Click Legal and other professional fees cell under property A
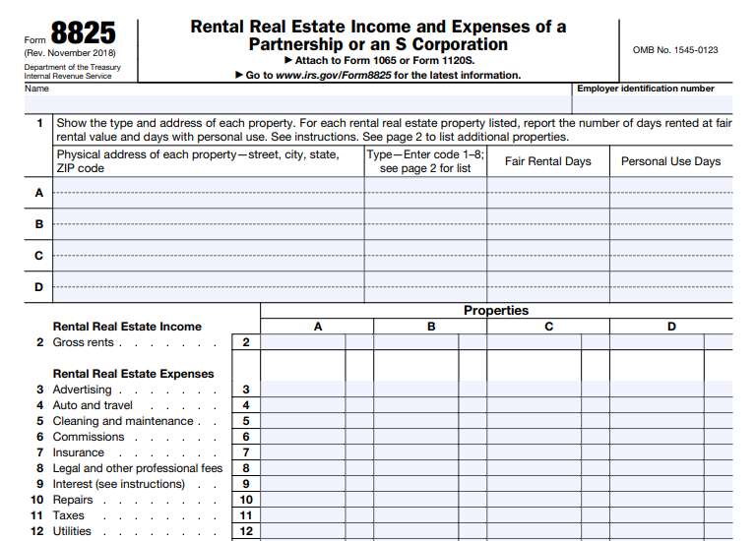Screen dimensions: 756x541 click(303, 468)
